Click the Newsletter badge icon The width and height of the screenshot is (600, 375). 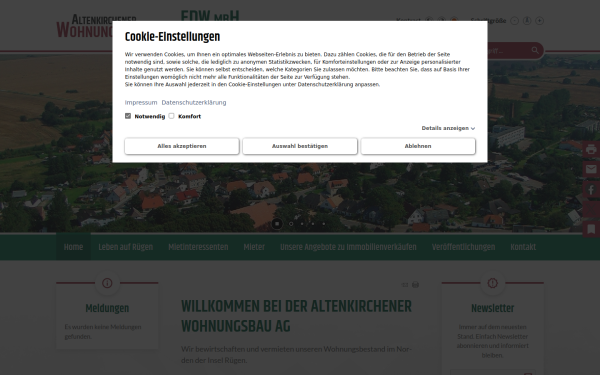point(492,283)
